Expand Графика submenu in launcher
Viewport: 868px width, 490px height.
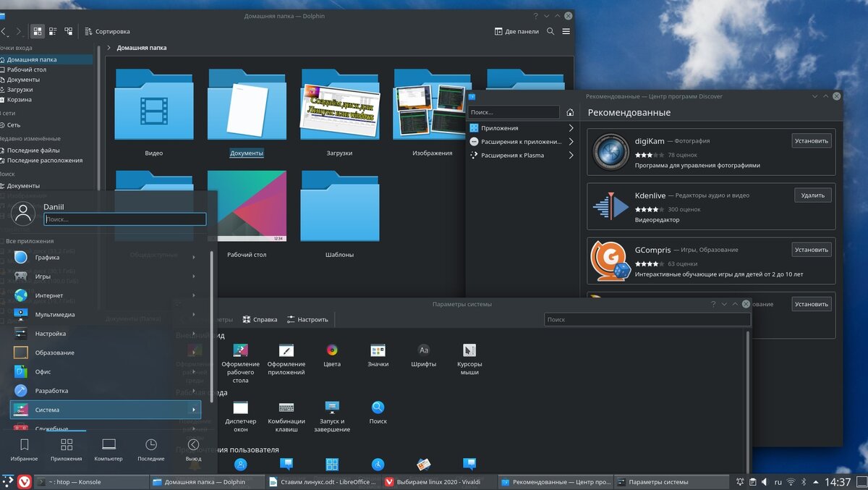105,258
